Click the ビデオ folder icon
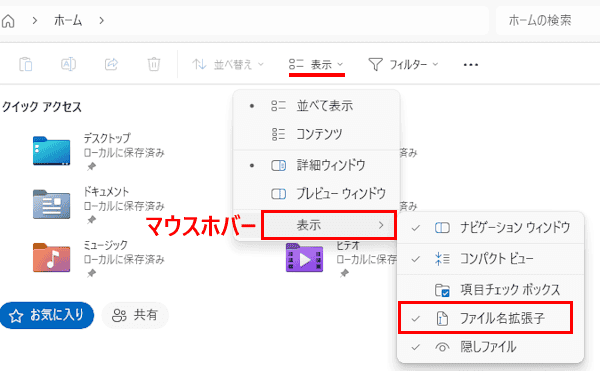Viewport: 600px width, 371px height. pyautogui.click(x=305, y=258)
